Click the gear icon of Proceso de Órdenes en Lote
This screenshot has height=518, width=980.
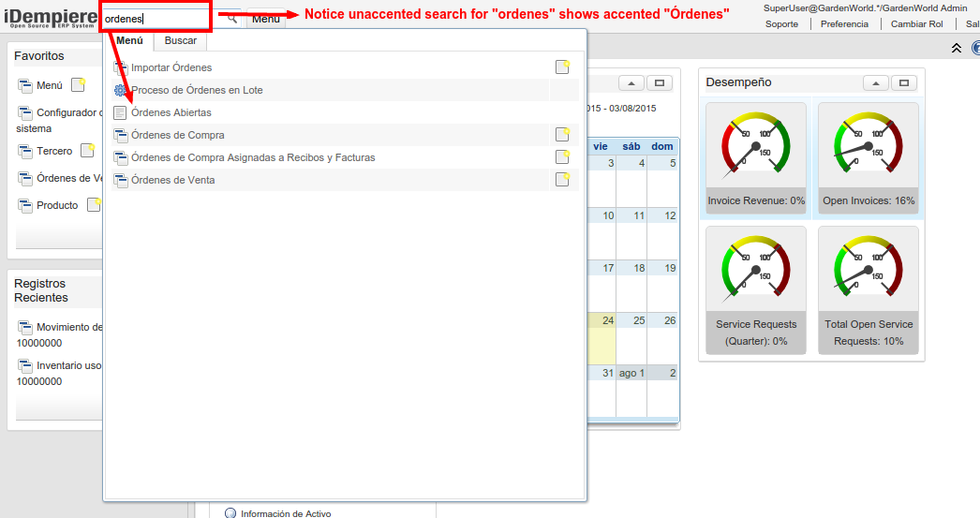pos(120,90)
